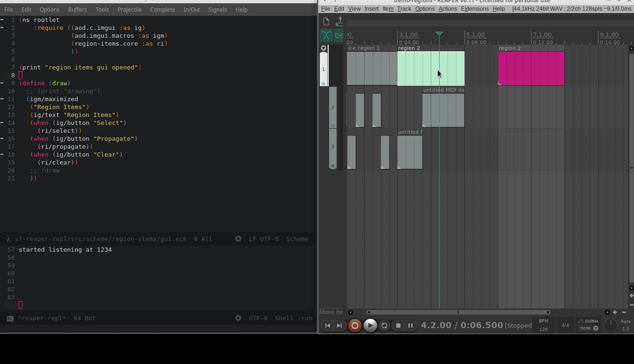This screenshot has height=364, width=634.
Task: Click the go to project start transport button
Action: point(328,325)
